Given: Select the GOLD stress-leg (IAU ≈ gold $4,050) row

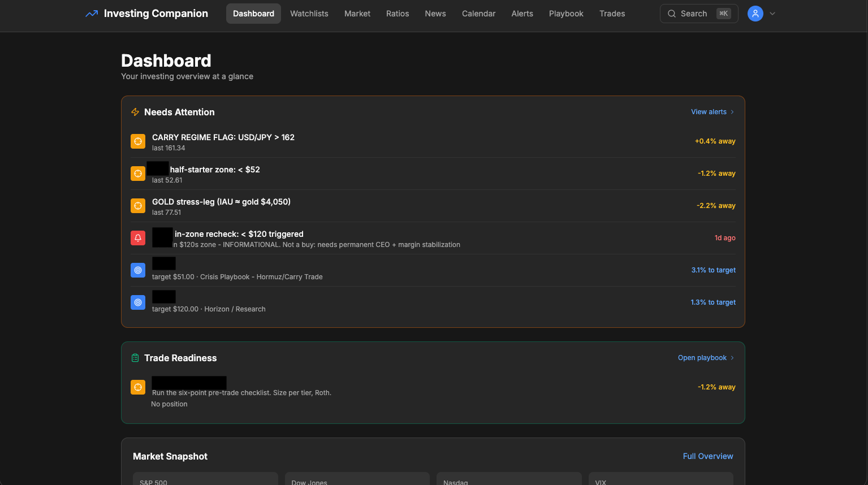Looking at the screenshot, I should pyautogui.click(x=433, y=206).
